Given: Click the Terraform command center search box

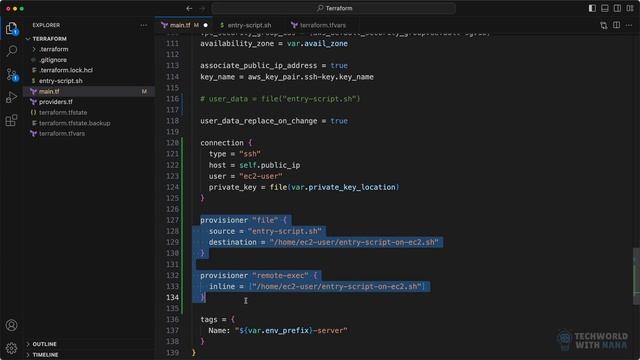Looking at the screenshot, I should 334,8.
